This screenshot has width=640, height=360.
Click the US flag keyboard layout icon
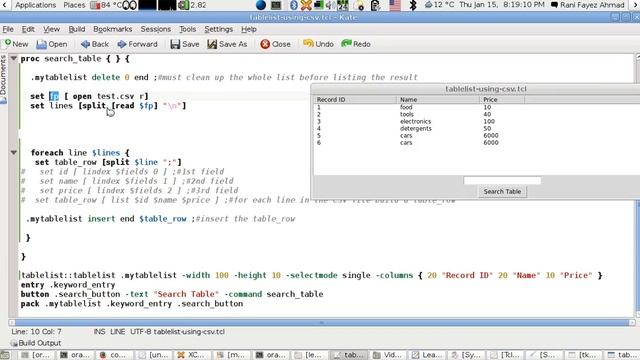pos(395,5)
